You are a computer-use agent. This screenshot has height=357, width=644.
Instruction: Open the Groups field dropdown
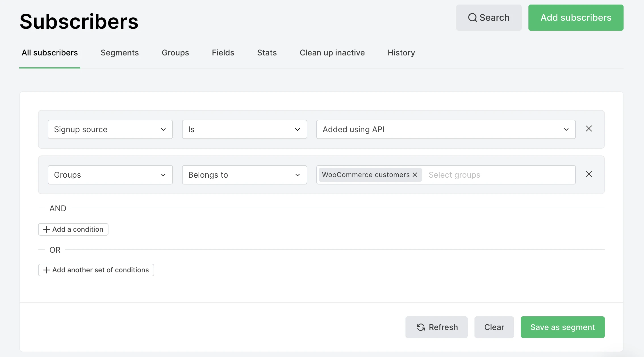pos(110,175)
